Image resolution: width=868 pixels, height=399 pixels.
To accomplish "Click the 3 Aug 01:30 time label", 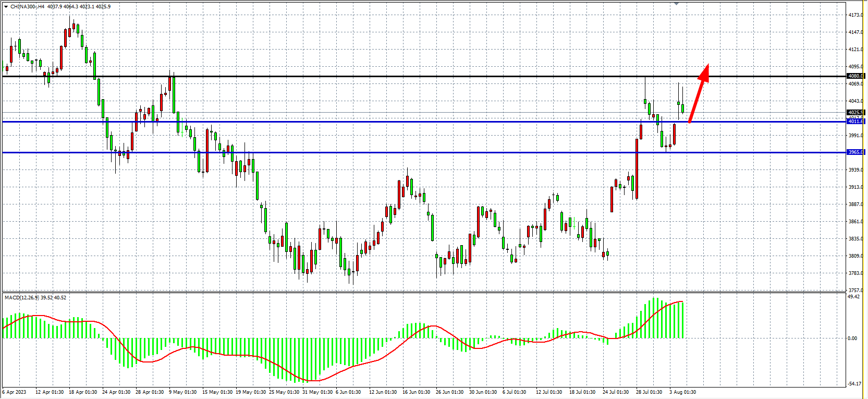I will (682, 392).
